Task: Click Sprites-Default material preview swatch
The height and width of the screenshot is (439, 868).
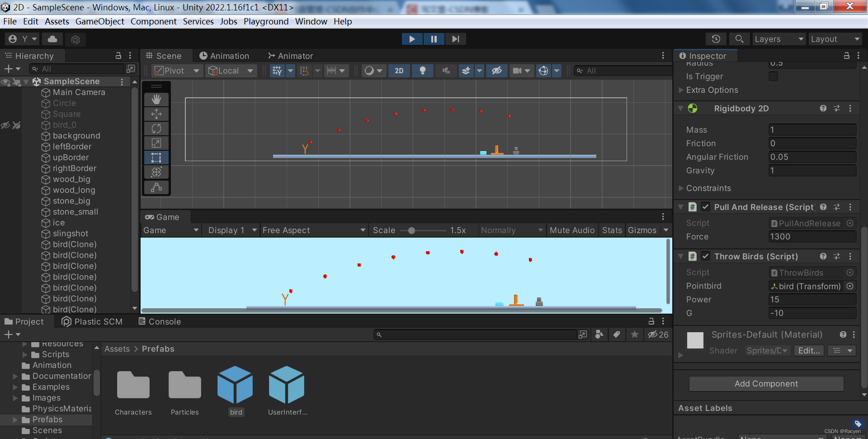Action: click(695, 340)
